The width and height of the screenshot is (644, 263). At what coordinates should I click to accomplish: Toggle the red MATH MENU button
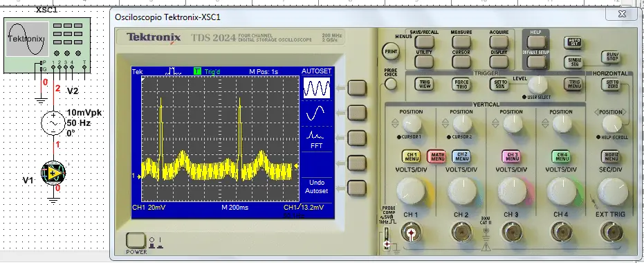pos(436,156)
